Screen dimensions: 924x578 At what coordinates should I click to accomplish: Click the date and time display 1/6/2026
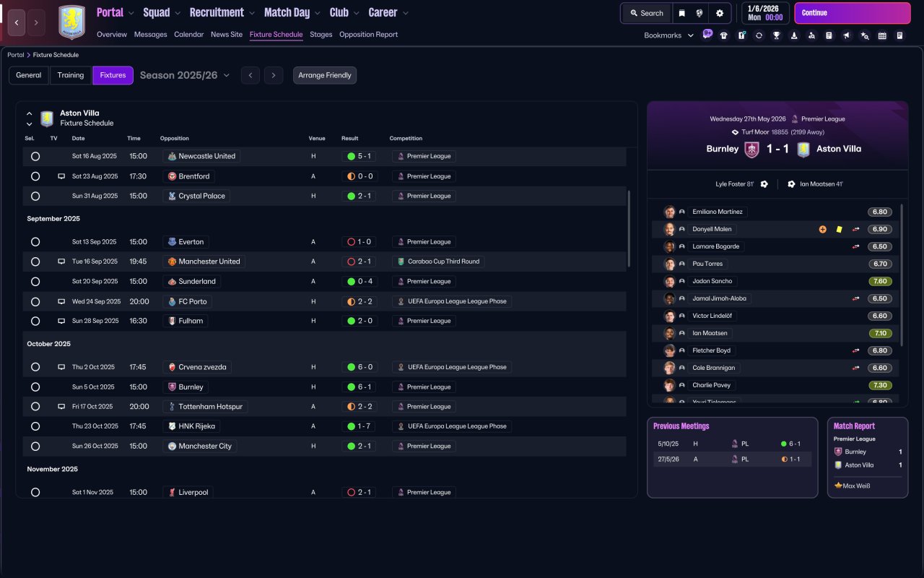pyautogui.click(x=765, y=13)
